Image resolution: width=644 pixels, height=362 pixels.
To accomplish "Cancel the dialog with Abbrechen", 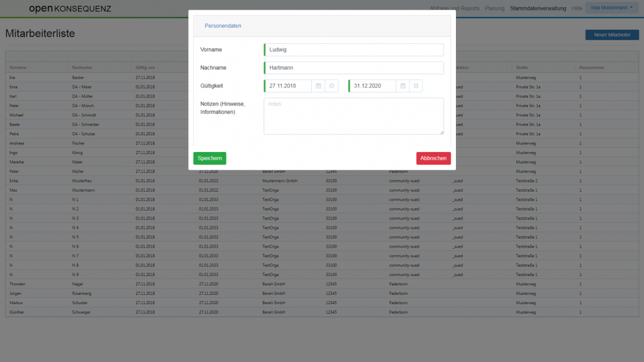I will click(433, 158).
